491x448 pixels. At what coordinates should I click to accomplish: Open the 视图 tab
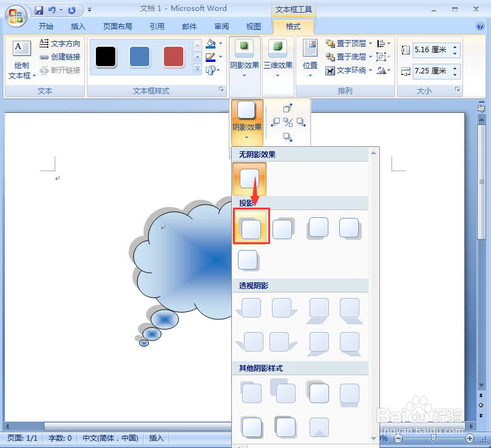coord(254,27)
